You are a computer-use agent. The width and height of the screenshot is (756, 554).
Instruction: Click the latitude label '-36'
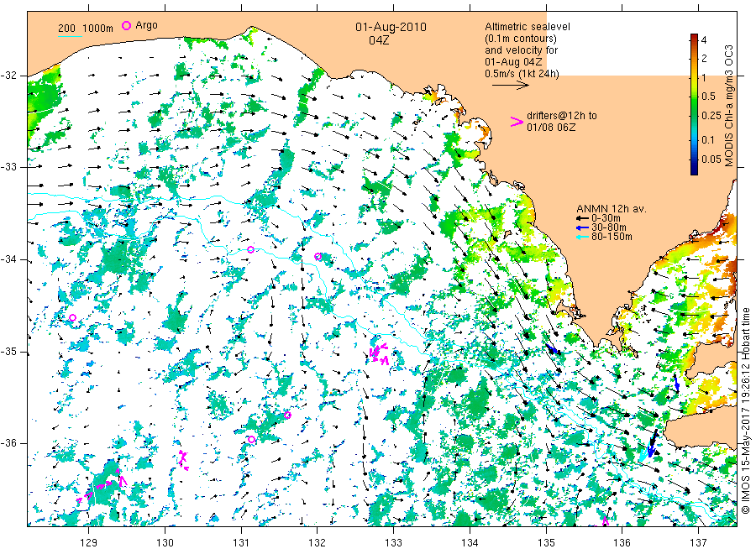[8, 444]
